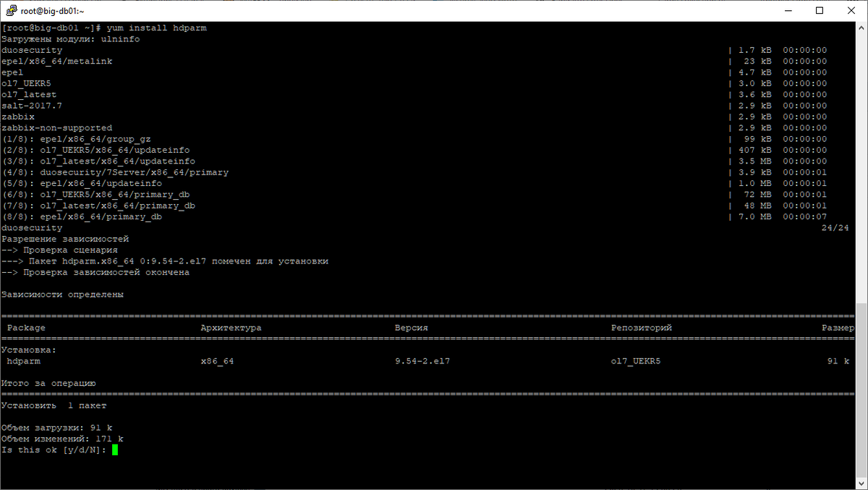
Task: Click the scrollbar up arrow
Action: (x=861, y=28)
